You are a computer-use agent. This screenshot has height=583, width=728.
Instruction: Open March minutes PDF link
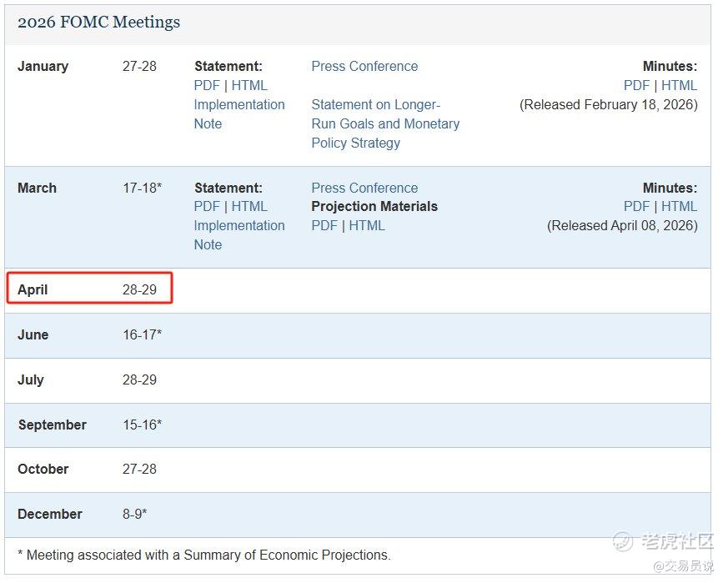click(636, 206)
